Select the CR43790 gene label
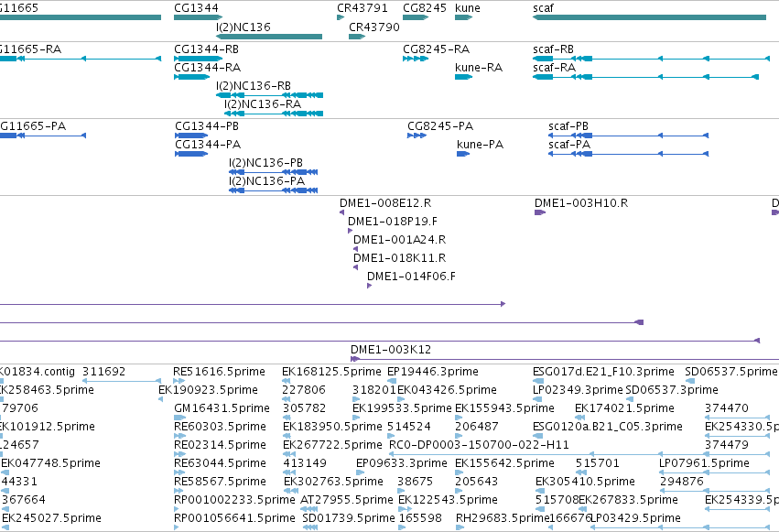 coord(374,27)
